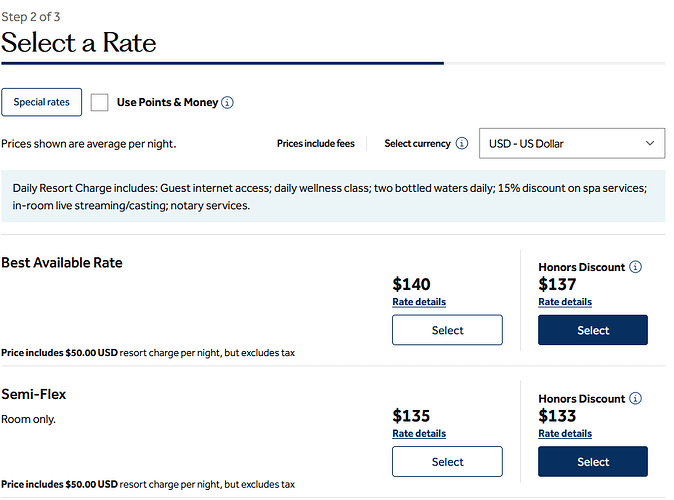Select the $140 Best Available Rate

[x=447, y=330]
